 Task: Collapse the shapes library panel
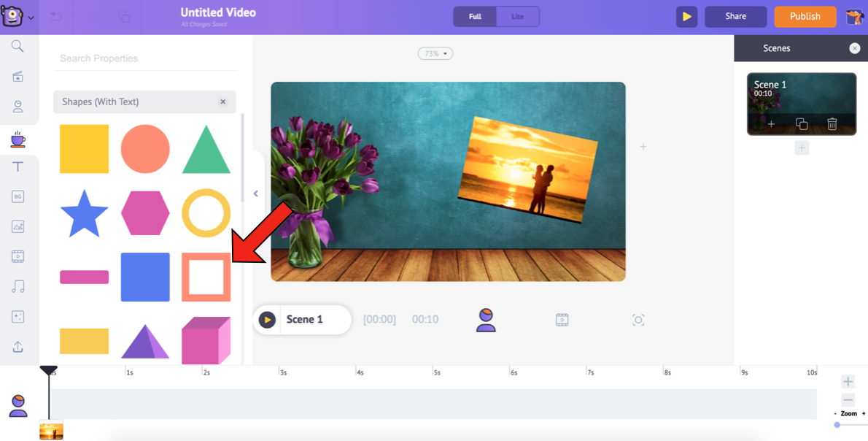coord(255,193)
